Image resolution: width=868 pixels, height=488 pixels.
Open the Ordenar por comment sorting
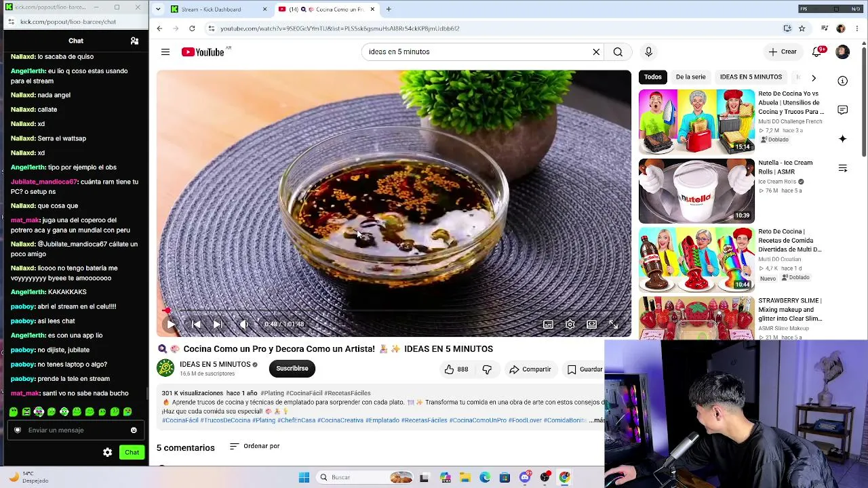coord(255,446)
